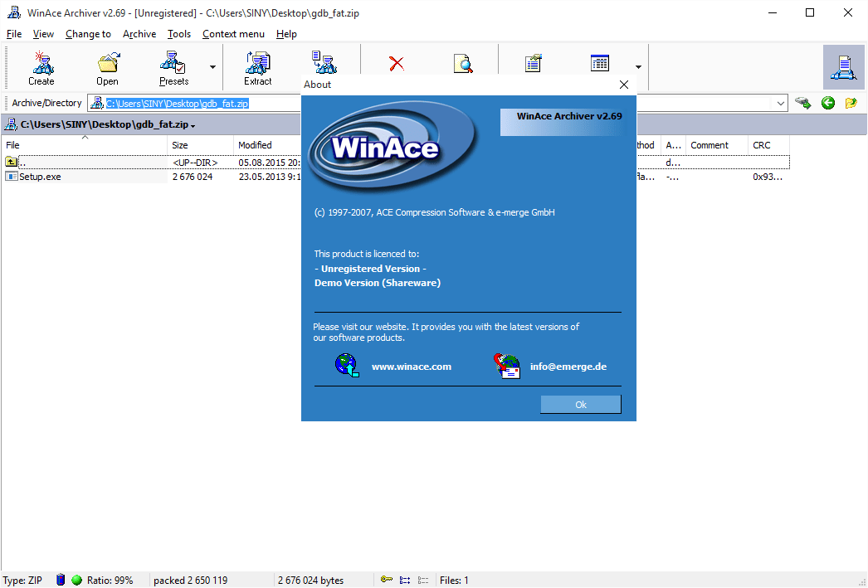The width and height of the screenshot is (868, 588).
Task: Open the Context menu item in the menu bar
Action: point(233,34)
